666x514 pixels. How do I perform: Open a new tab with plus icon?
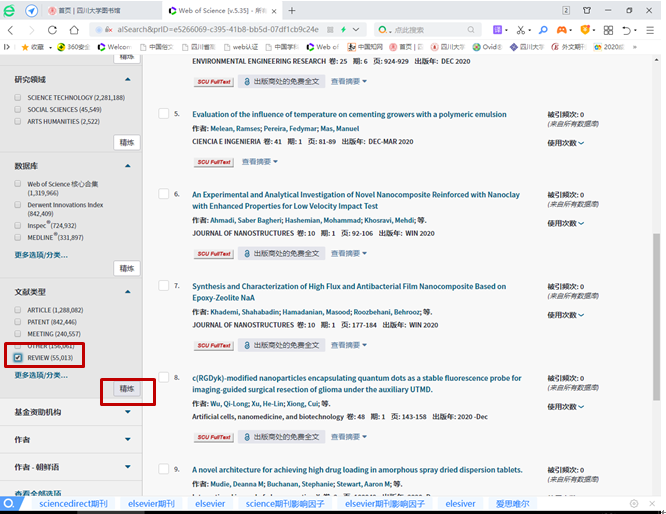[x=292, y=11]
